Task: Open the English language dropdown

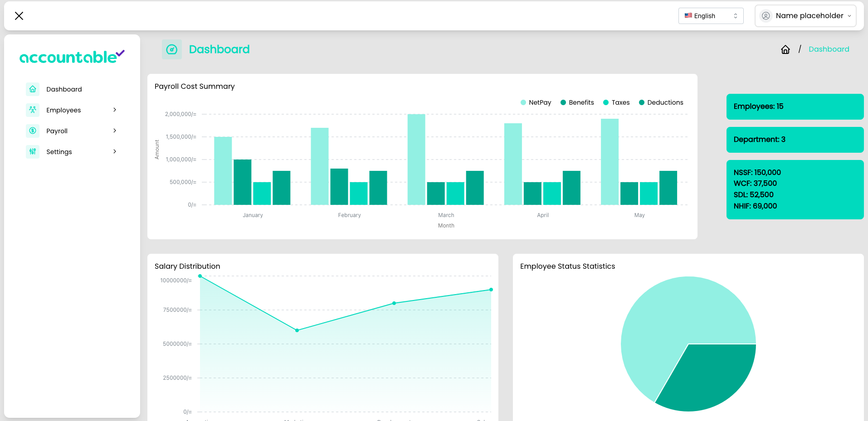Action: (711, 16)
